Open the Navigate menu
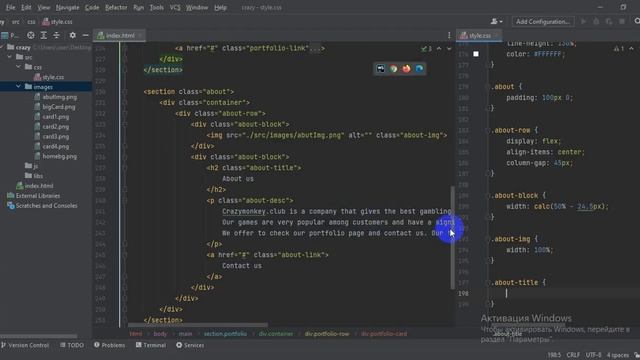The height and width of the screenshot is (360, 640). pyautogui.click(x=67, y=7)
